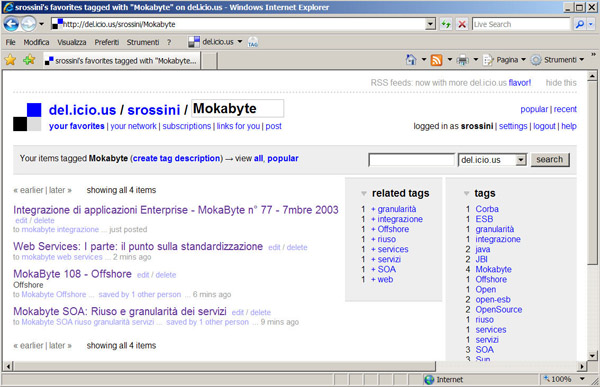The width and height of the screenshot is (600, 387).
Task: Click the del.icio.us TAG toolbar icon
Action: pos(253,42)
